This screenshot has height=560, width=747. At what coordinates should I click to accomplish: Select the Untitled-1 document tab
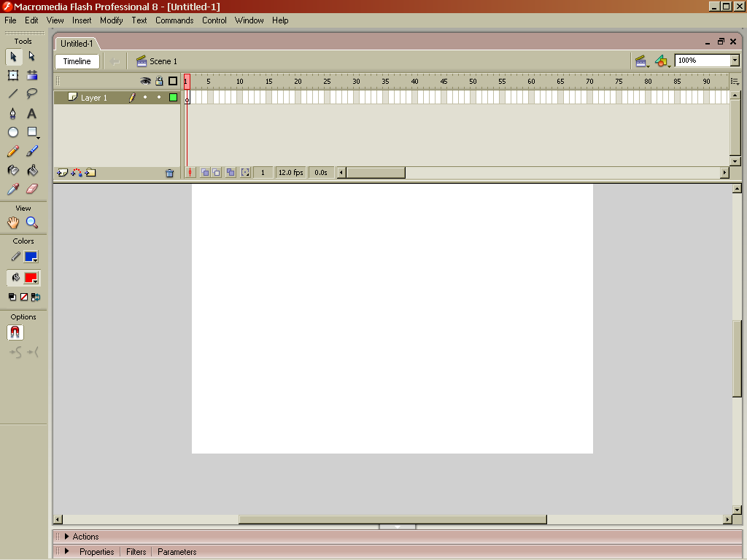coord(77,43)
